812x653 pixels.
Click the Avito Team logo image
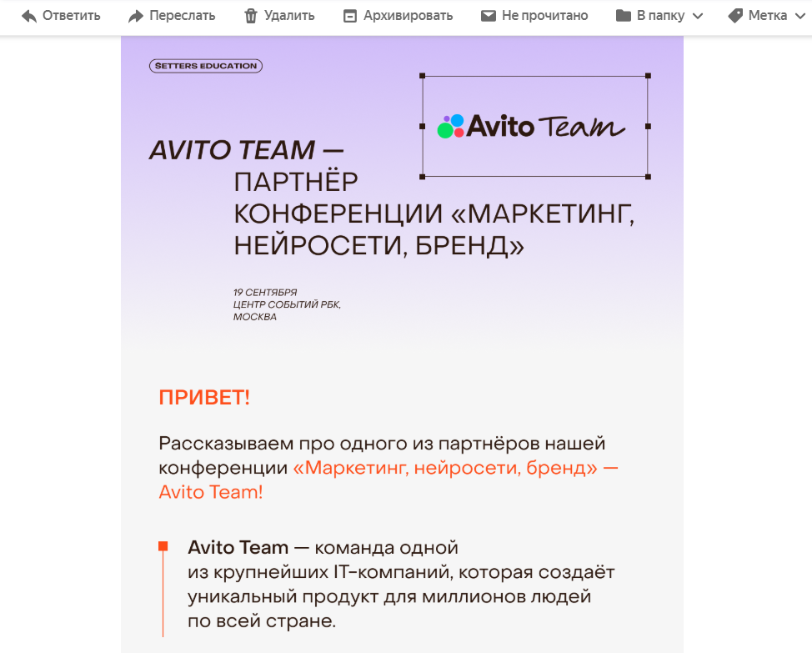click(532, 127)
